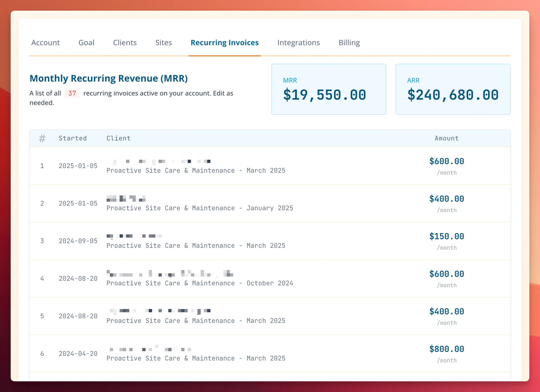Open row 1 invoice description March 2025
Viewport: 540px width, 392px height.
click(x=196, y=171)
